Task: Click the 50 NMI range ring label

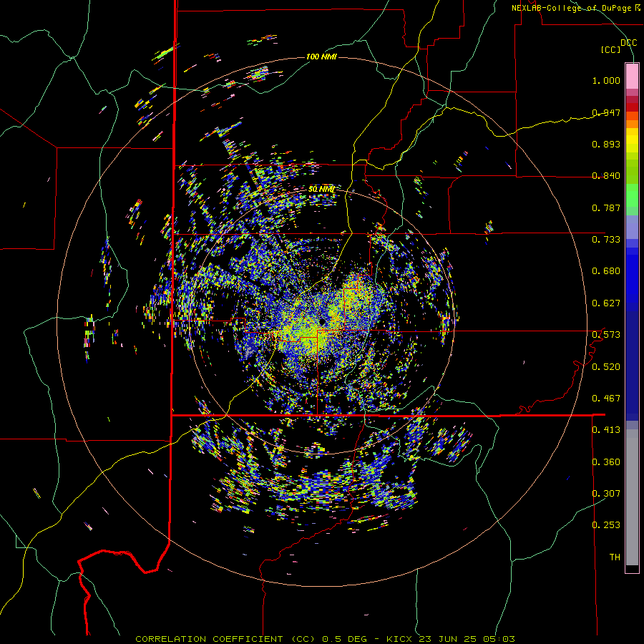Action: (321, 189)
